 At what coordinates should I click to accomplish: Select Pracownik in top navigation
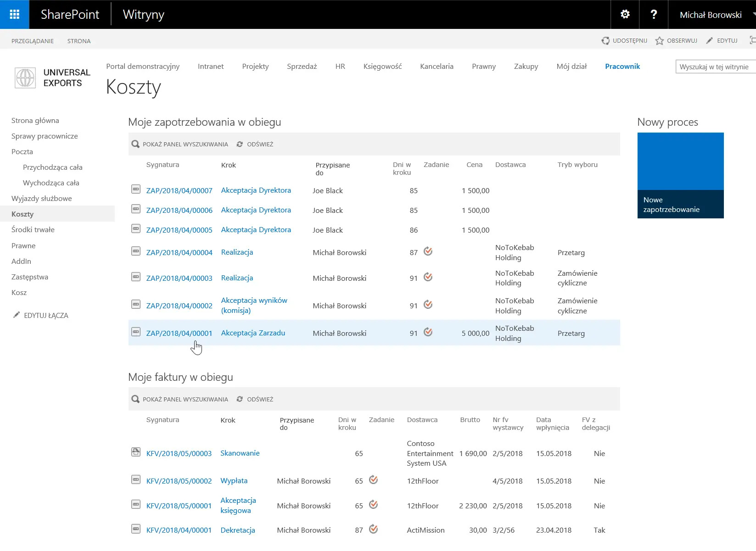[x=622, y=67]
